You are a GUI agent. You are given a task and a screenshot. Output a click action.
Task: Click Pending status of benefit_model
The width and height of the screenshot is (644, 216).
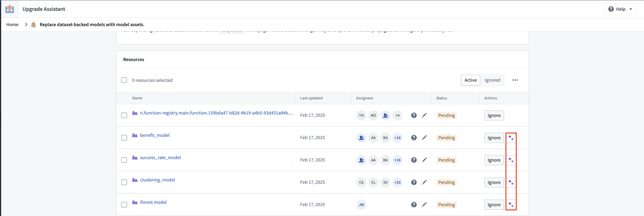[x=446, y=138]
